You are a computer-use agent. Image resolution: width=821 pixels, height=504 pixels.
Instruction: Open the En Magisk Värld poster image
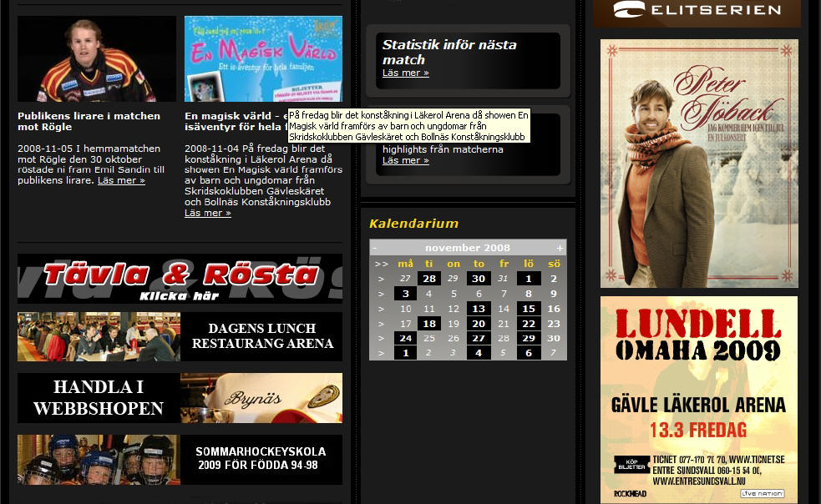click(263, 59)
